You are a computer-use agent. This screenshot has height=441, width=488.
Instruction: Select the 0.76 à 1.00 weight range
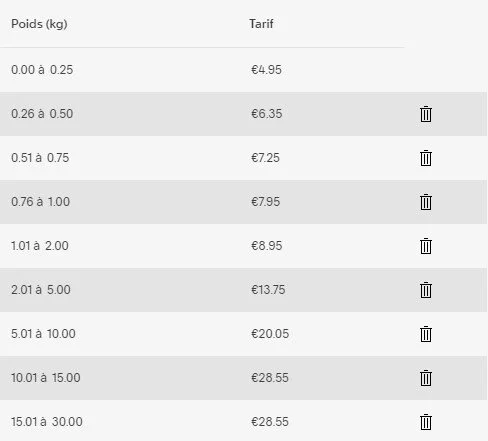point(41,202)
